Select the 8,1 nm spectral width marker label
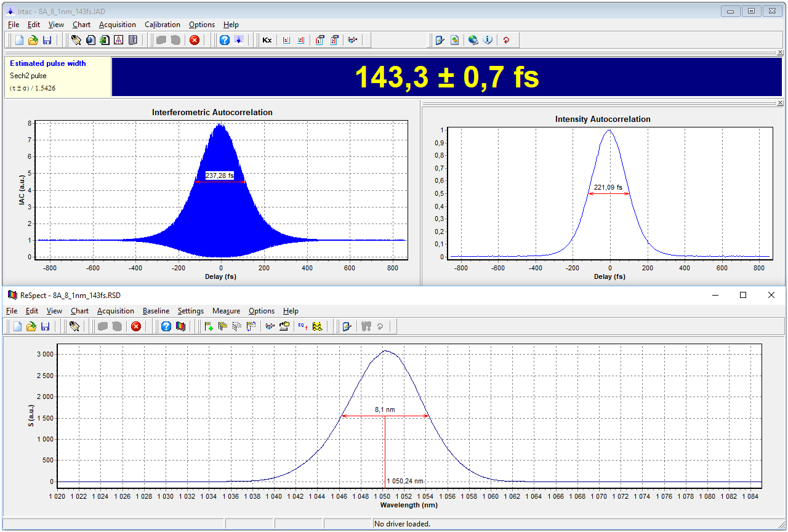Image resolution: width=788 pixels, height=532 pixels. 385,409
